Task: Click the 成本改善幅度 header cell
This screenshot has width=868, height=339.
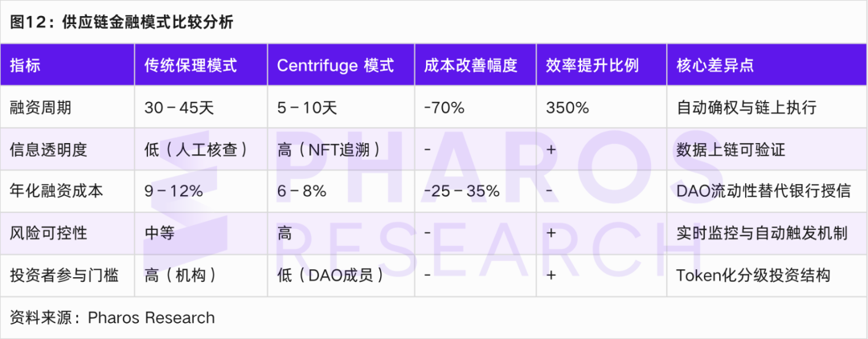Action: coord(470,65)
